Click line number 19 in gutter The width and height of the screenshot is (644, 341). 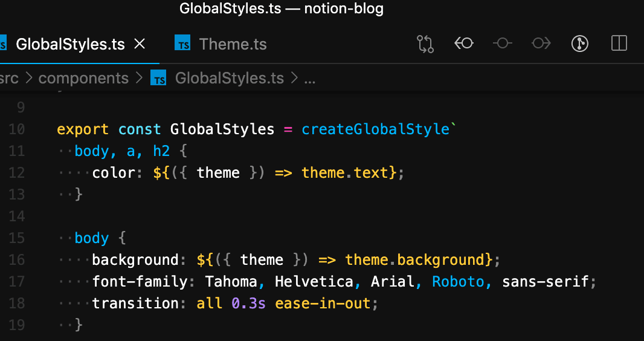click(17, 325)
